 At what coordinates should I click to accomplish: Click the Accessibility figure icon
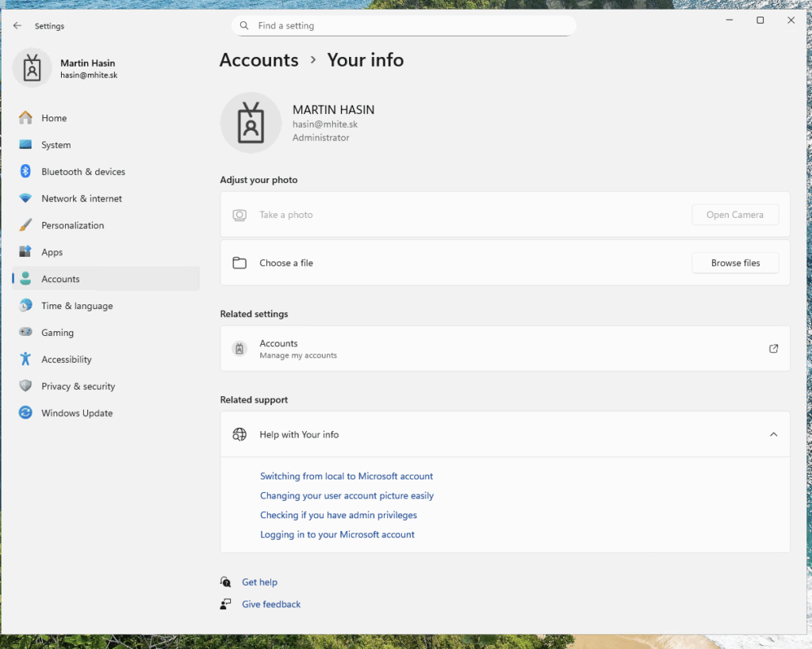point(26,360)
